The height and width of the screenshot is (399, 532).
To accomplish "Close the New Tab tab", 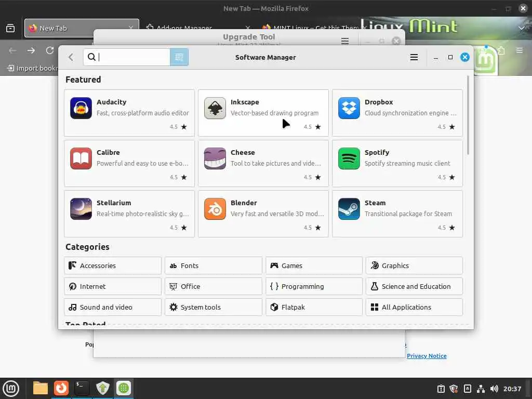I will coord(130,28).
